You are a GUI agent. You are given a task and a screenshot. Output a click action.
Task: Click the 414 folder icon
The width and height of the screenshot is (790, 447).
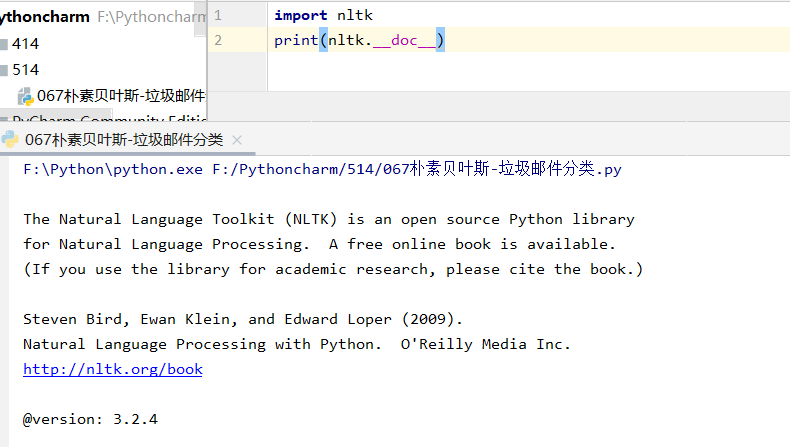tap(4, 44)
